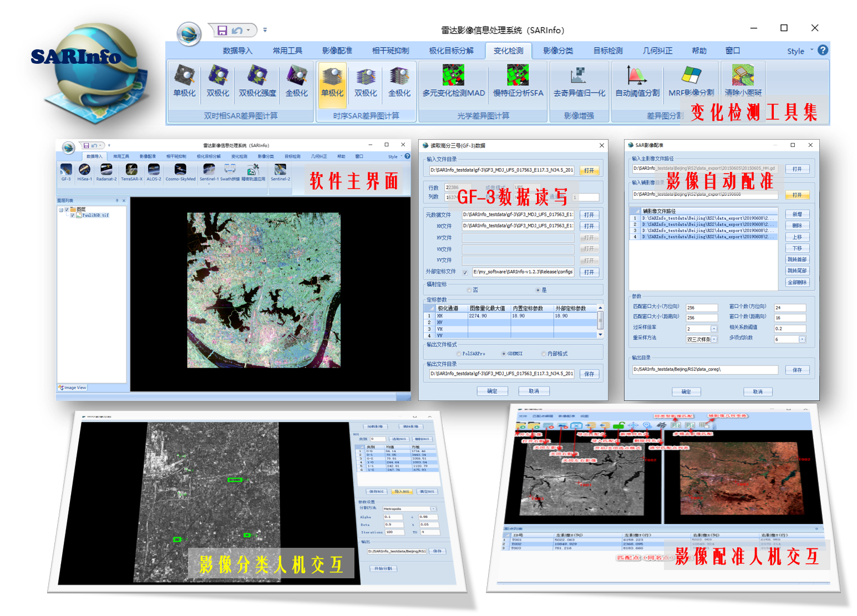Click the help question mark icon on the top ribbon
The width and height of the screenshot is (857, 616).
click(x=823, y=50)
